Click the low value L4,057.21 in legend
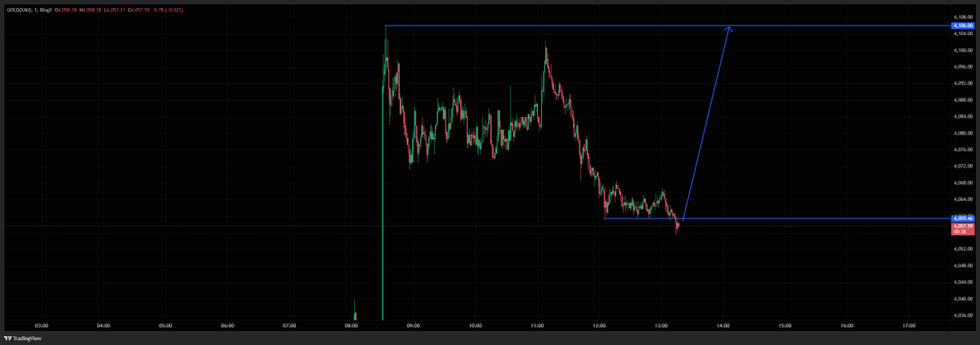This screenshot has width=980, height=345. tap(114, 10)
